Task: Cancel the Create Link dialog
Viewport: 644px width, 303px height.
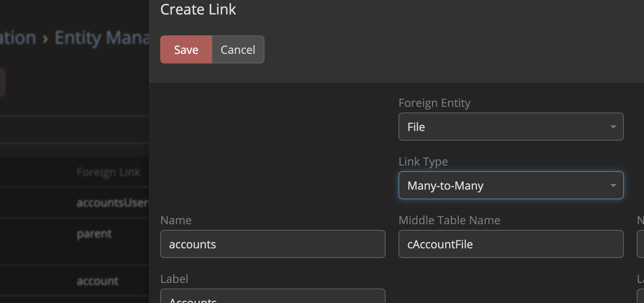Action: pos(238,50)
